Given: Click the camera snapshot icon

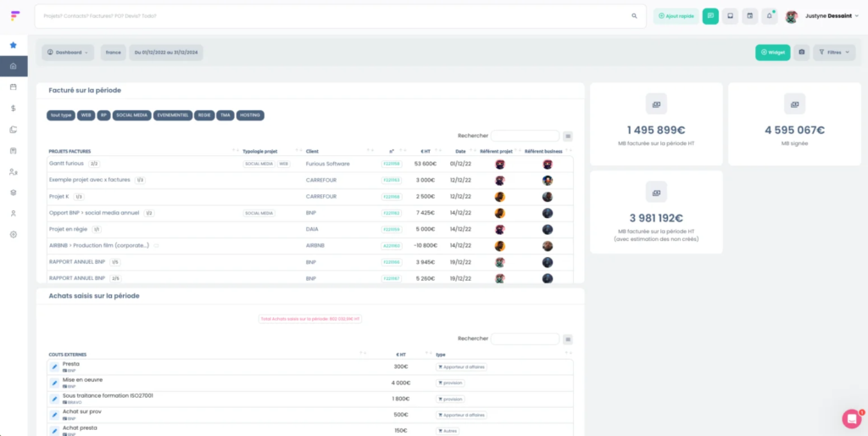Looking at the screenshot, I should click(x=802, y=53).
